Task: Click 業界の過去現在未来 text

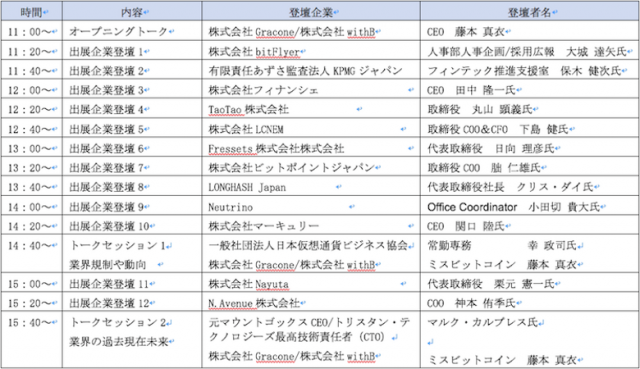Action: (x=119, y=342)
